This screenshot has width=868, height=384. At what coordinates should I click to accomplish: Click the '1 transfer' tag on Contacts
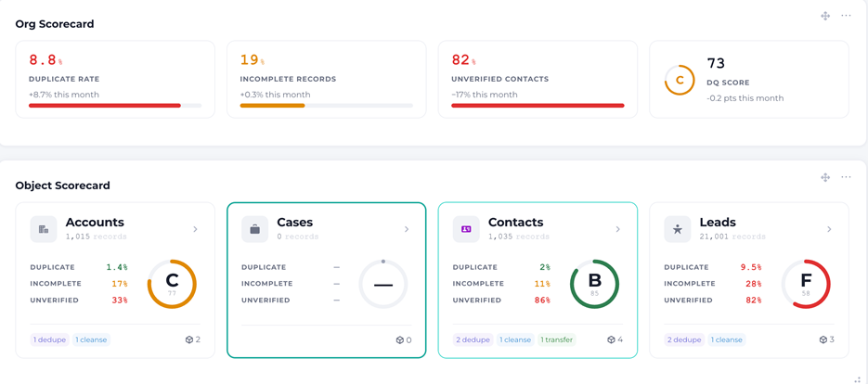click(x=556, y=339)
